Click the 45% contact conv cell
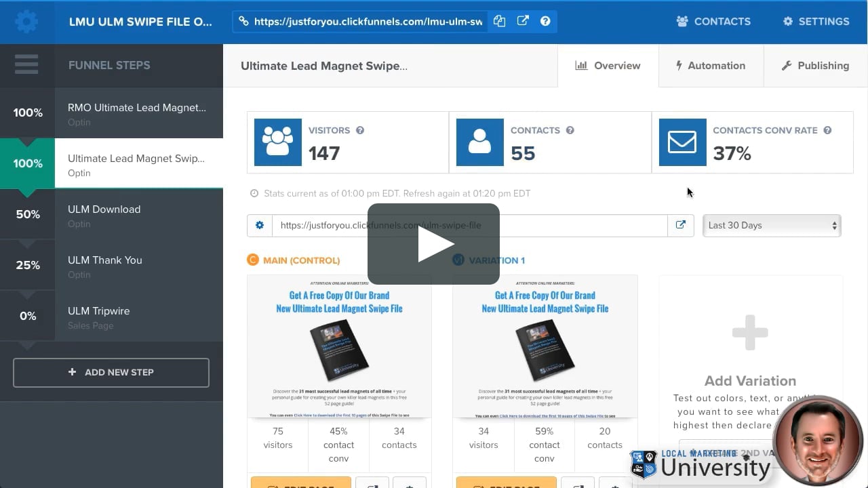 (x=338, y=445)
